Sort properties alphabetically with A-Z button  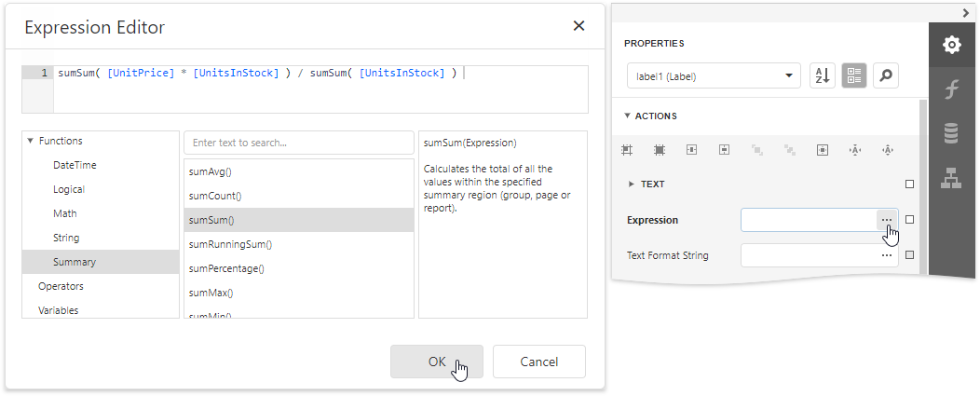click(823, 76)
